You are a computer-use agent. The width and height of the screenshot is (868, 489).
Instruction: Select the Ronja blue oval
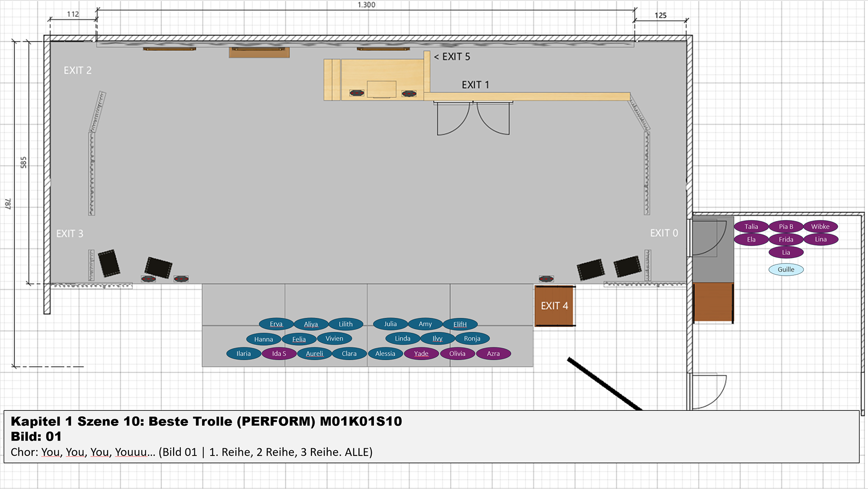[472, 339]
